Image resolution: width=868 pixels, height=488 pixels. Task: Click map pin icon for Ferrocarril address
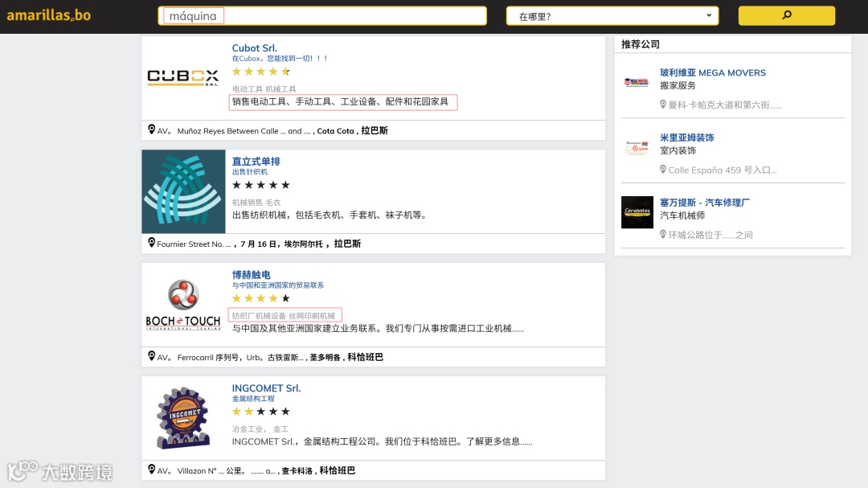pyautogui.click(x=151, y=356)
